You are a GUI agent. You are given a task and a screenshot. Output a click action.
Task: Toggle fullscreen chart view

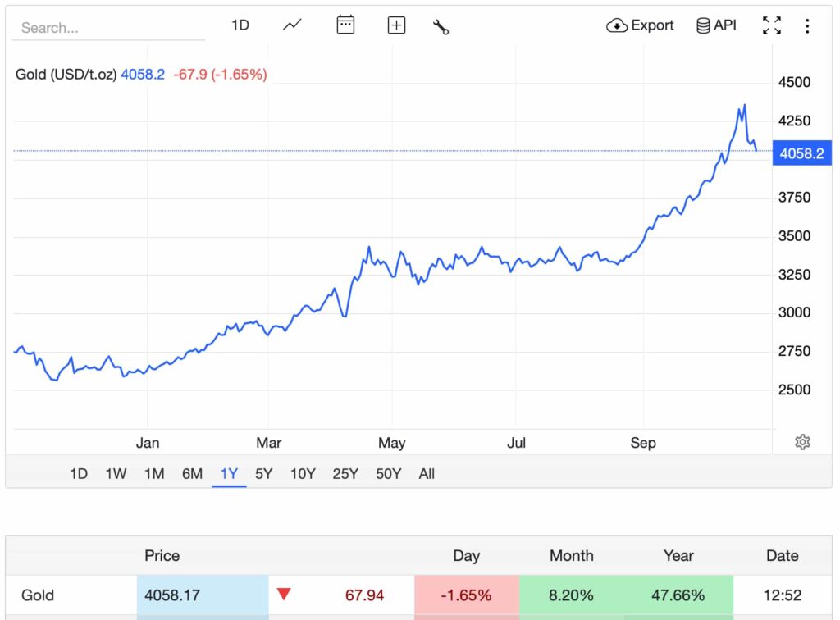(x=771, y=25)
